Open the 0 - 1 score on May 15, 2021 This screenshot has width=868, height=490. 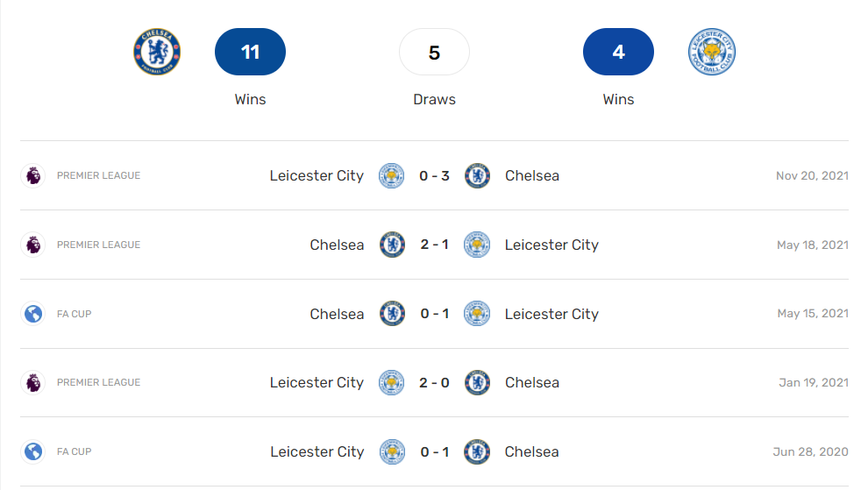point(434,314)
